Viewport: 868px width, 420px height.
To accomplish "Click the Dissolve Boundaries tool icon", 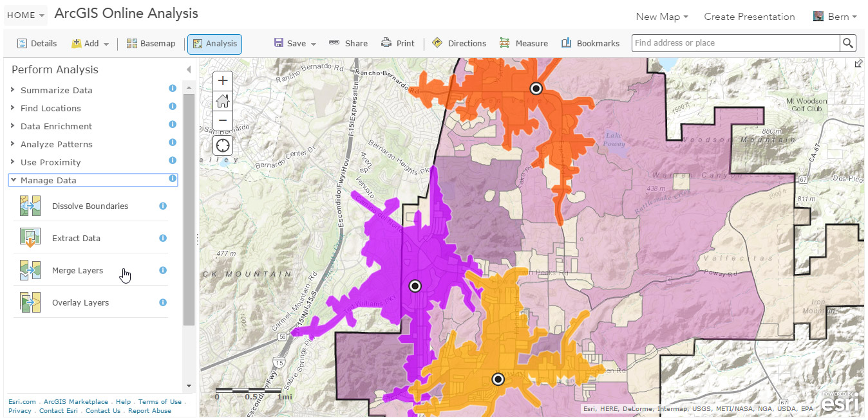I will pos(30,206).
